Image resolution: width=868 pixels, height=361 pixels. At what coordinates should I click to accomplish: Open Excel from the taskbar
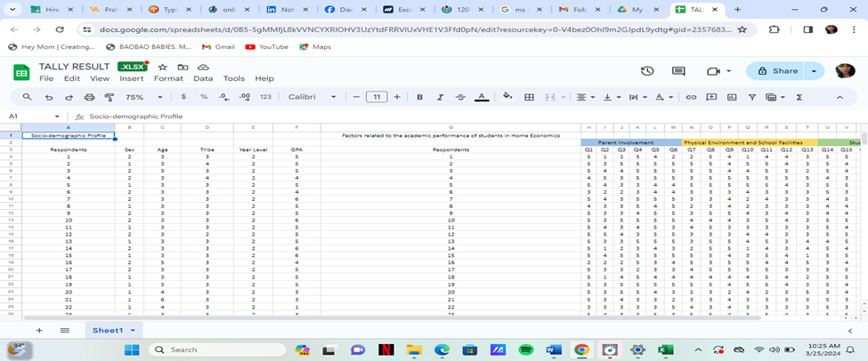(665, 349)
